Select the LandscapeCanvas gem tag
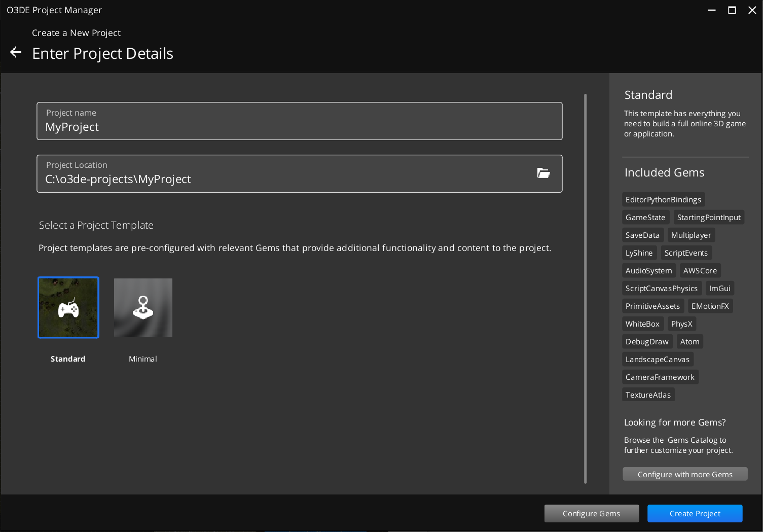The height and width of the screenshot is (532, 763). click(x=658, y=359)
